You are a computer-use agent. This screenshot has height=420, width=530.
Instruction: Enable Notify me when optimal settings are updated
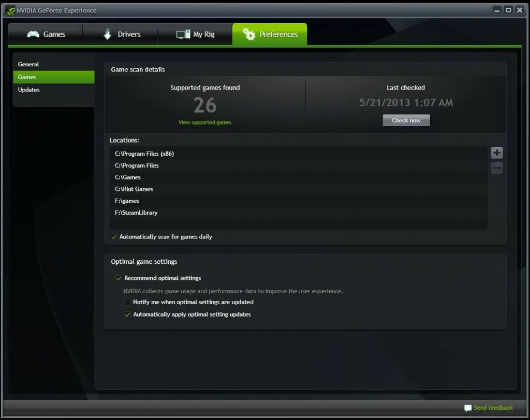pyautogui.click(x=127, y=302)
